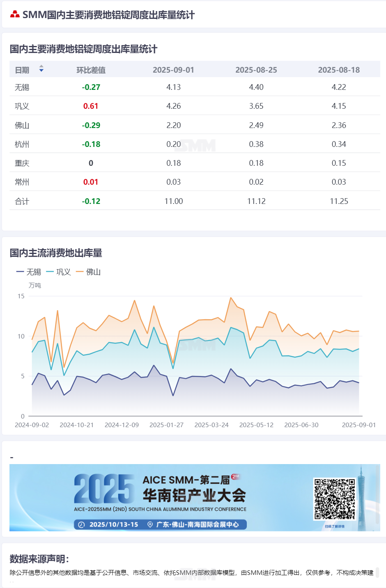Click the 环比差值 column header
This screenshot has width=386, height=588.
(91, 70)
